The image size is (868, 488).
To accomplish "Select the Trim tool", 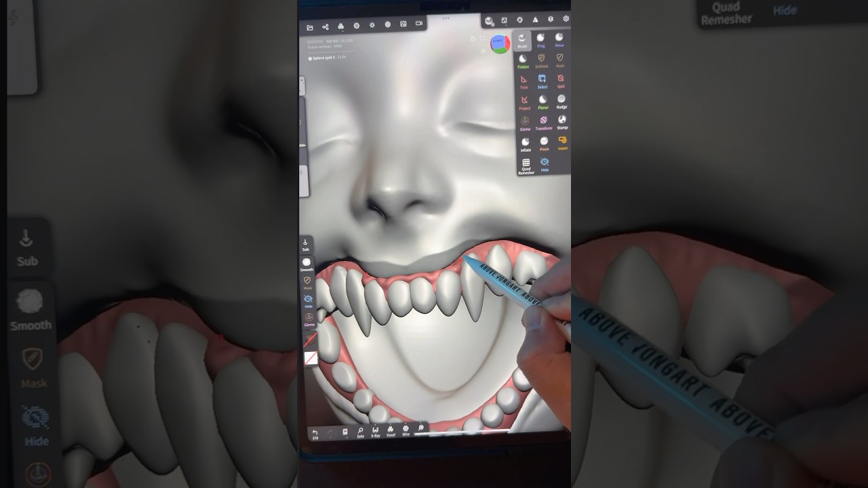I will point(524,82).
